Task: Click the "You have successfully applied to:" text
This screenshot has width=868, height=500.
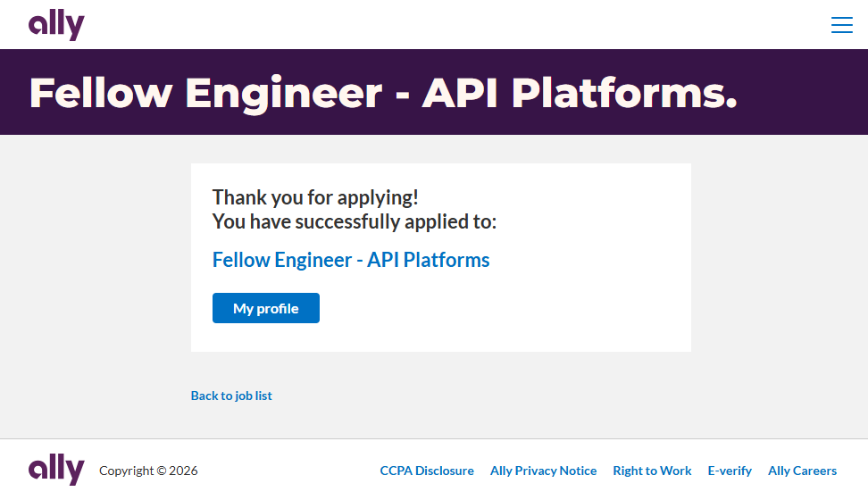Action: (354, 221)
